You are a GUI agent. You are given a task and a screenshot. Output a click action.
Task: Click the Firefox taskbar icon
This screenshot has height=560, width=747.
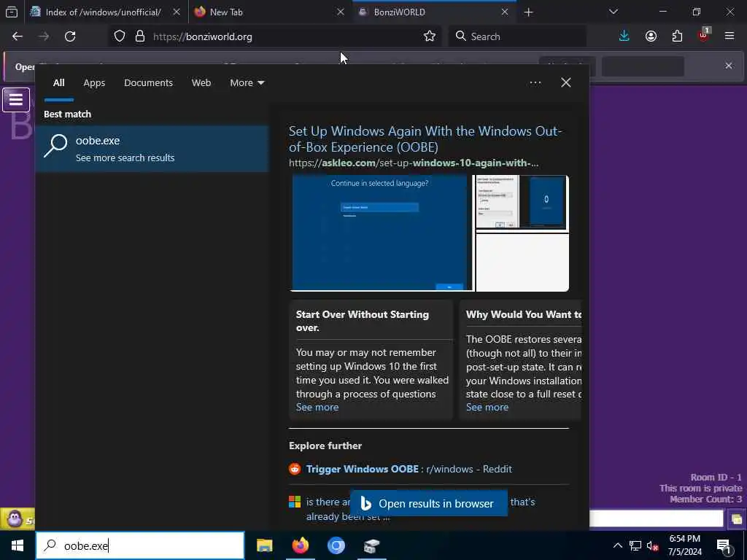(300, 545)
